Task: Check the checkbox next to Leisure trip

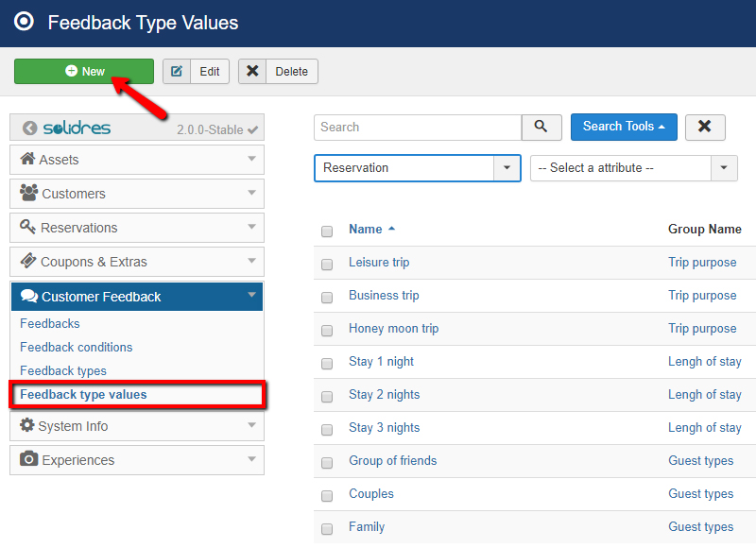Action: point(327,263)
